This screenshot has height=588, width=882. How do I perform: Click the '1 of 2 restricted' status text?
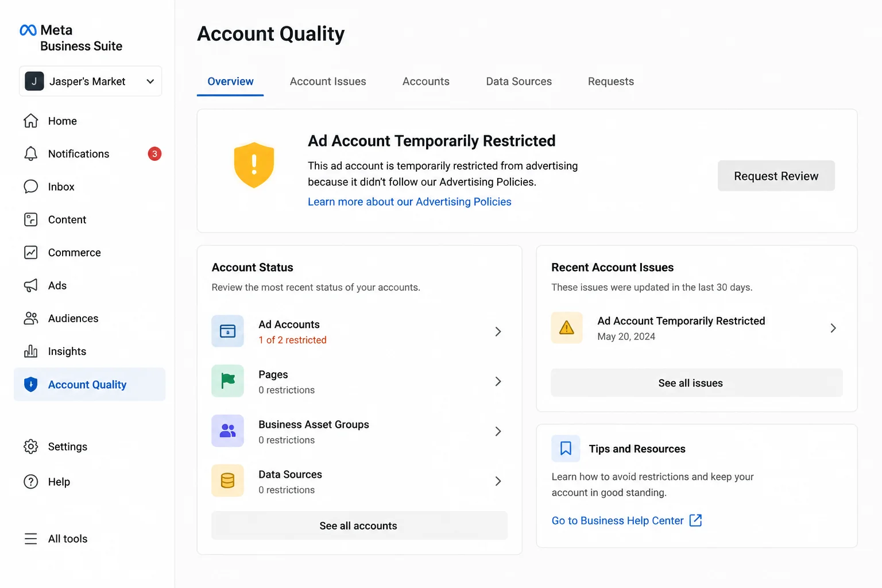(x=292, y=340)
